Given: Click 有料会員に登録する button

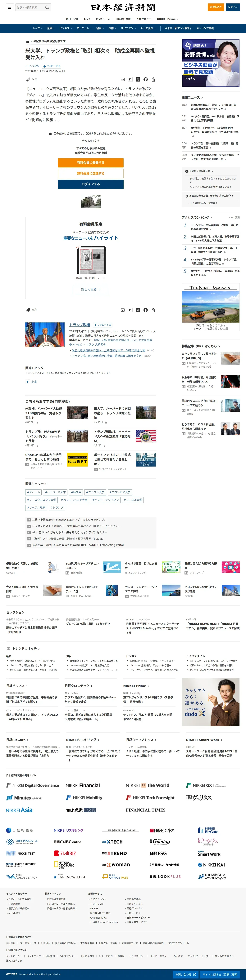Looking at the screenshot, I should 91,163.
